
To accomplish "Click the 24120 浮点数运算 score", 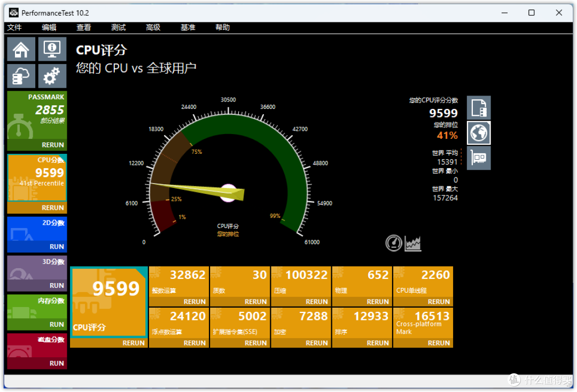I will pos(188,316).
